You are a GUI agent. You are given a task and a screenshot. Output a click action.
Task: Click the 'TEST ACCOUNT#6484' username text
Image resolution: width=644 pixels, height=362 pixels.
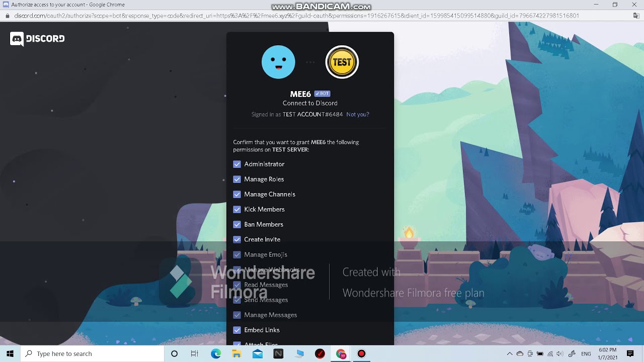[312, 115]
